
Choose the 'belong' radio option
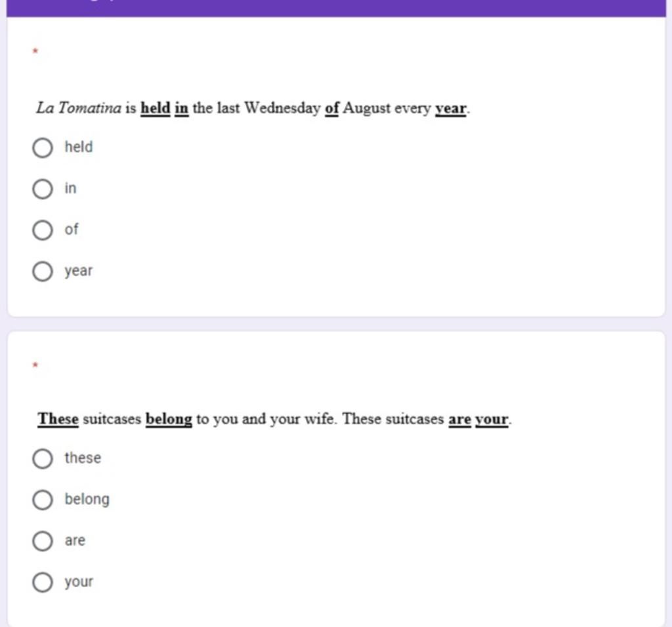(42, 500)
